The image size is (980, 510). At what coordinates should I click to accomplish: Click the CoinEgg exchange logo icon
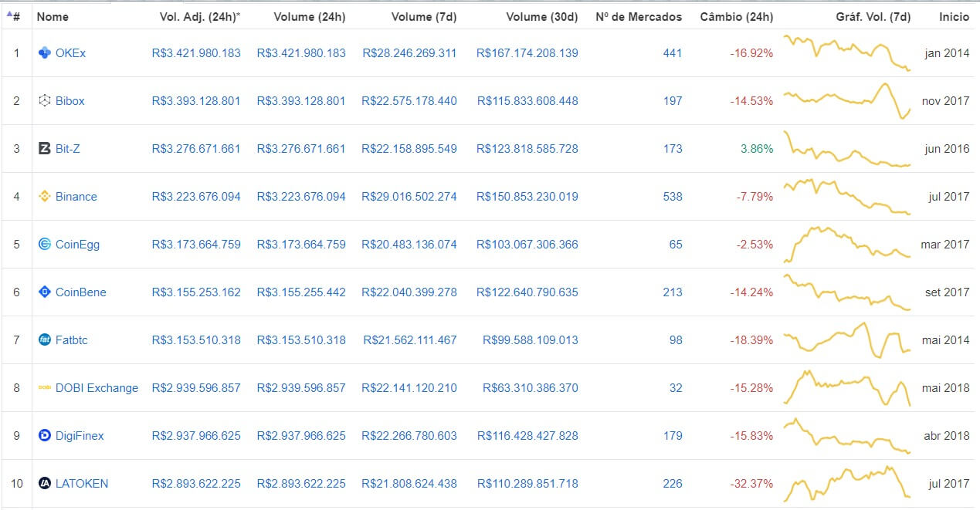click(45, 244)
